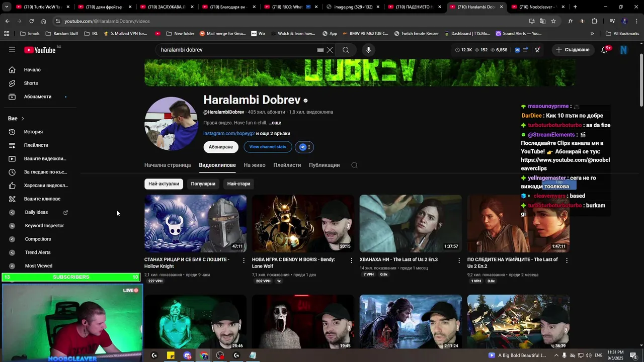Open the instagram.com/hopeyg2 link
This screenshot has width=644, height=362.
[229, 134]
